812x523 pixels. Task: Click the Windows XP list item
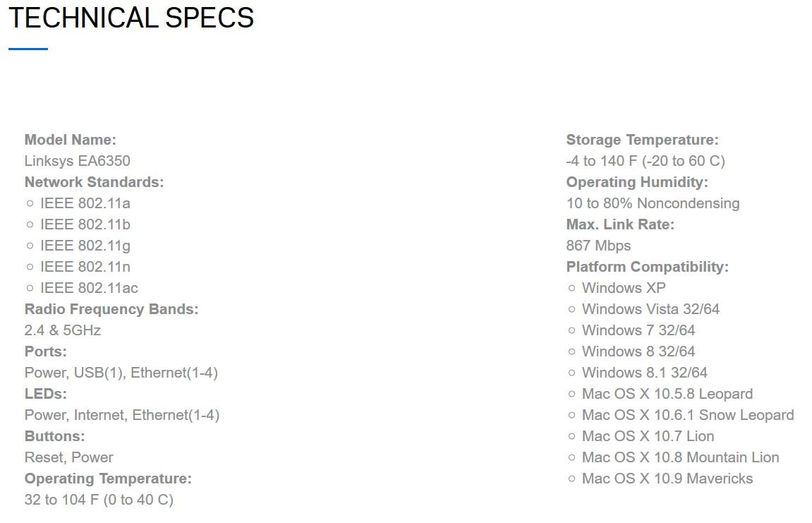(x=623, y=288)
